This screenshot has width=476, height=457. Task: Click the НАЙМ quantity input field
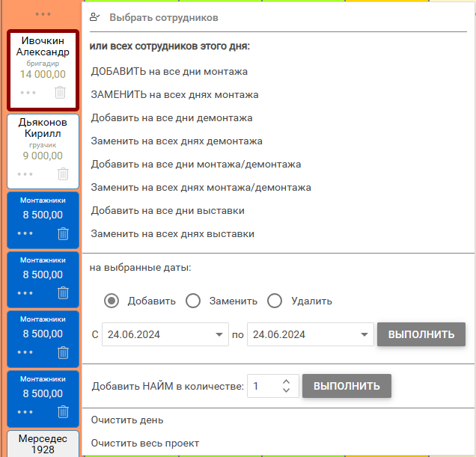pos(262,387)
